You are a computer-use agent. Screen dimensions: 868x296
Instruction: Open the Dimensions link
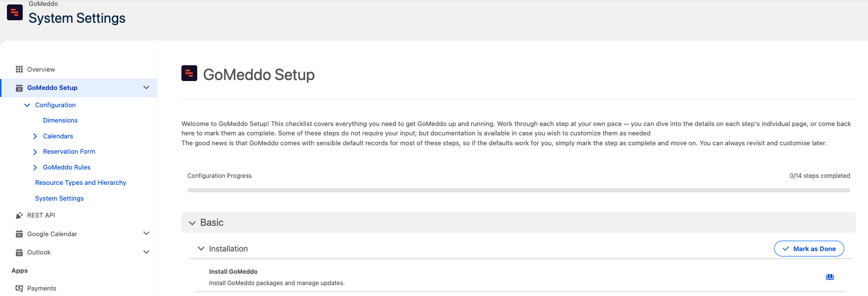coord(60,121)
